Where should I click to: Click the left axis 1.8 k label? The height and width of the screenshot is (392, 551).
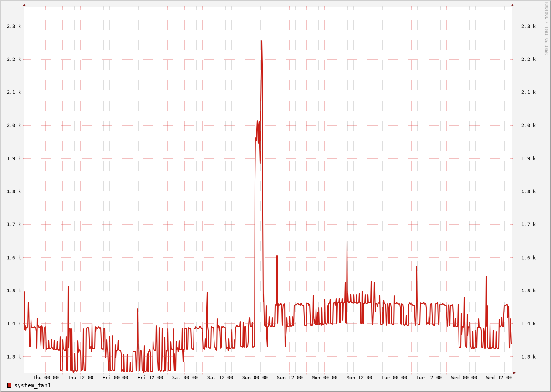coord(14,191)
